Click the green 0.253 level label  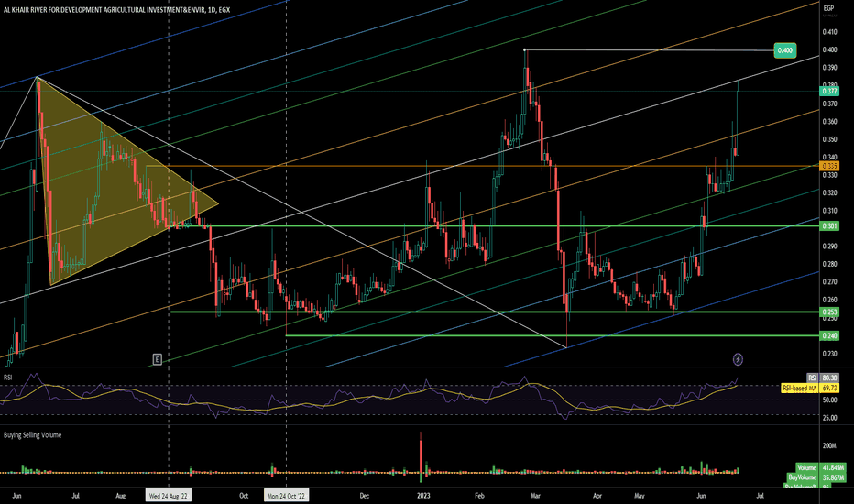[829, 312]
